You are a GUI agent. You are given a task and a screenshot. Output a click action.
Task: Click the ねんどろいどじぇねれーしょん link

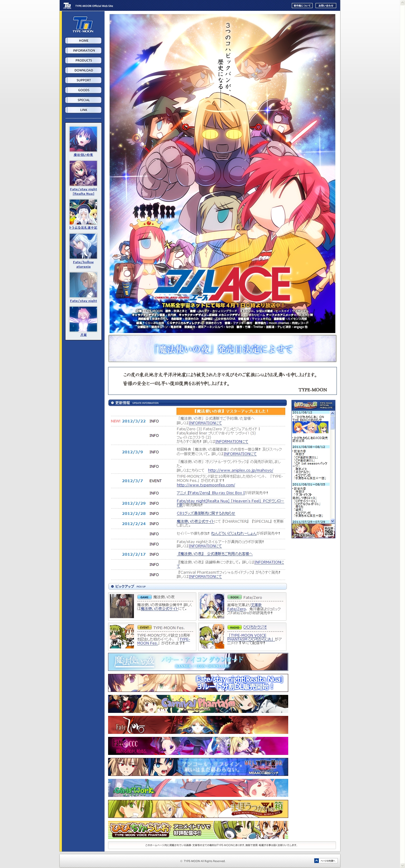(x=234, y=533)
